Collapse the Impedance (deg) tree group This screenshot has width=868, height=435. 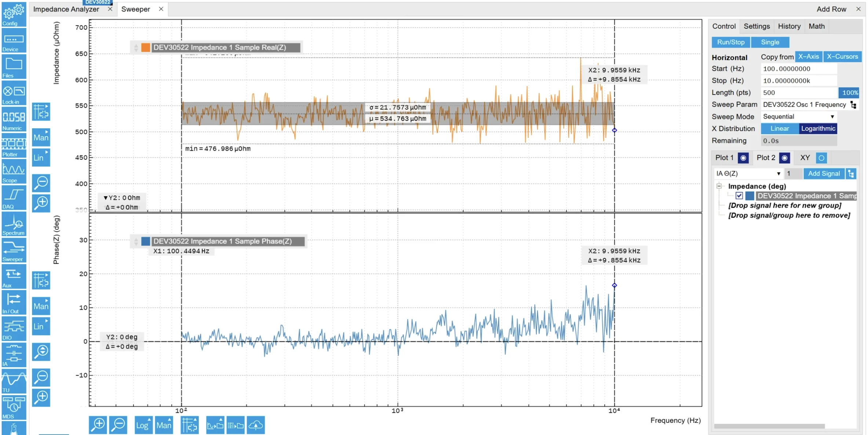click(x=719, y=186)
